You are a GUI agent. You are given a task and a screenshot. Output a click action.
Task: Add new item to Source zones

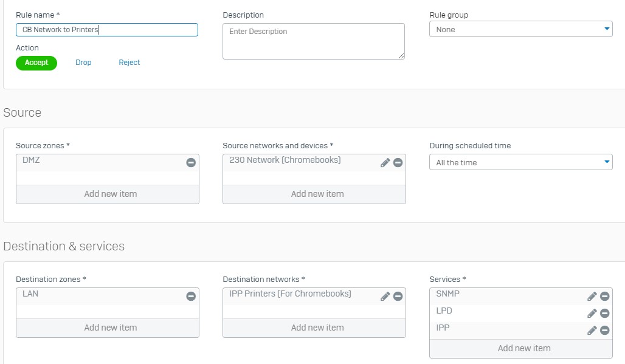pos(110,194)
